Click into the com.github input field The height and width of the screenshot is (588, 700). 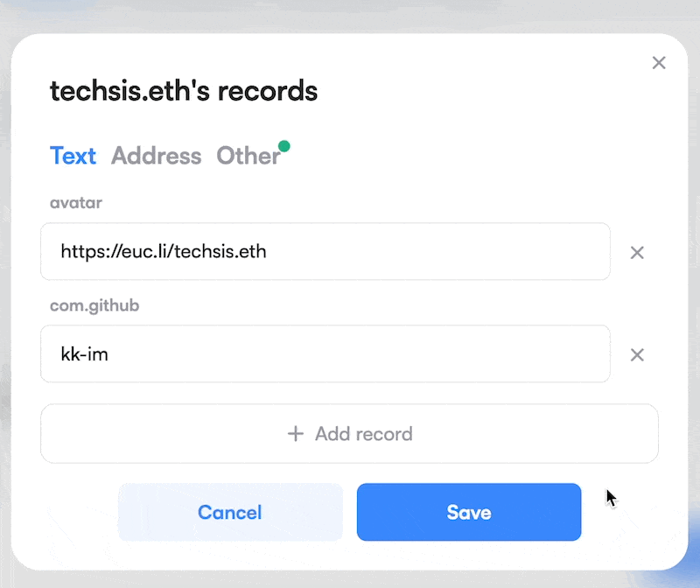coord(325,353)
